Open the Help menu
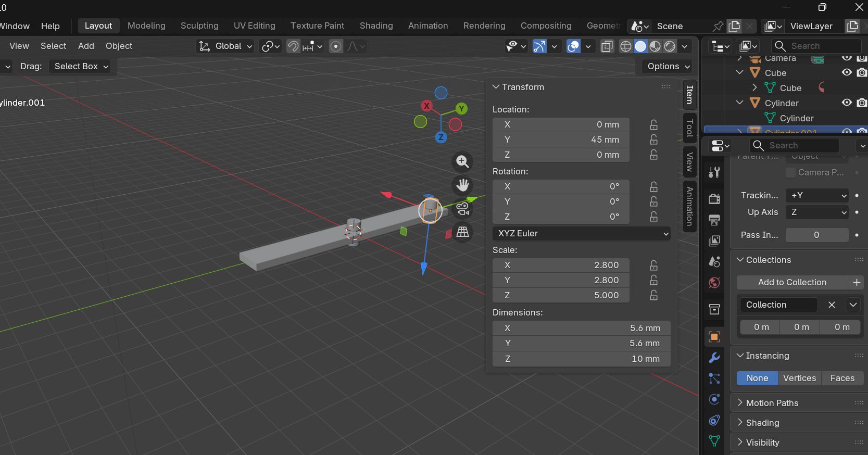Viewport: 868px width, 455px height. point(51,26)
